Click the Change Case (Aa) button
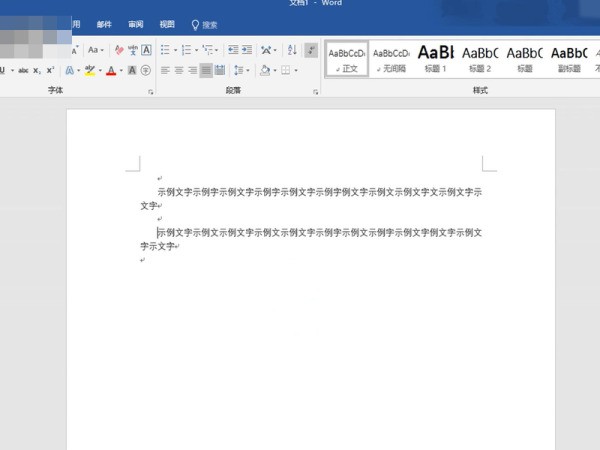This screenshot has width=600, height=450. [93, 50]
